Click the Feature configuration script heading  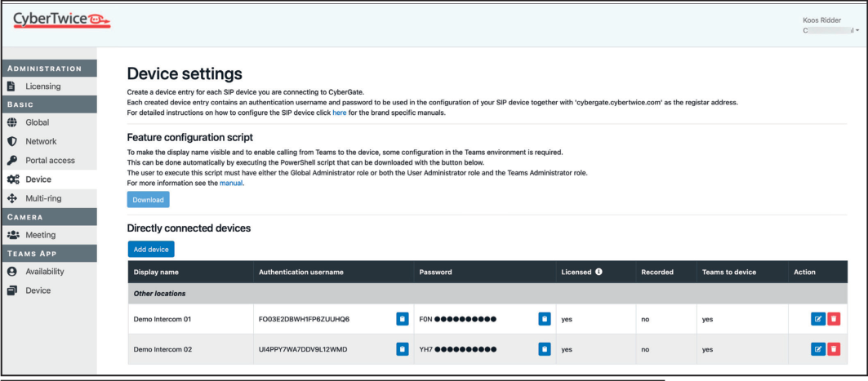click(x=190, y=137)
